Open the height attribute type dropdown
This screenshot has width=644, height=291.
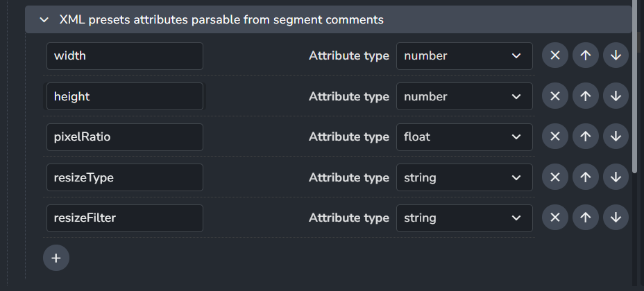pos(464,96)
